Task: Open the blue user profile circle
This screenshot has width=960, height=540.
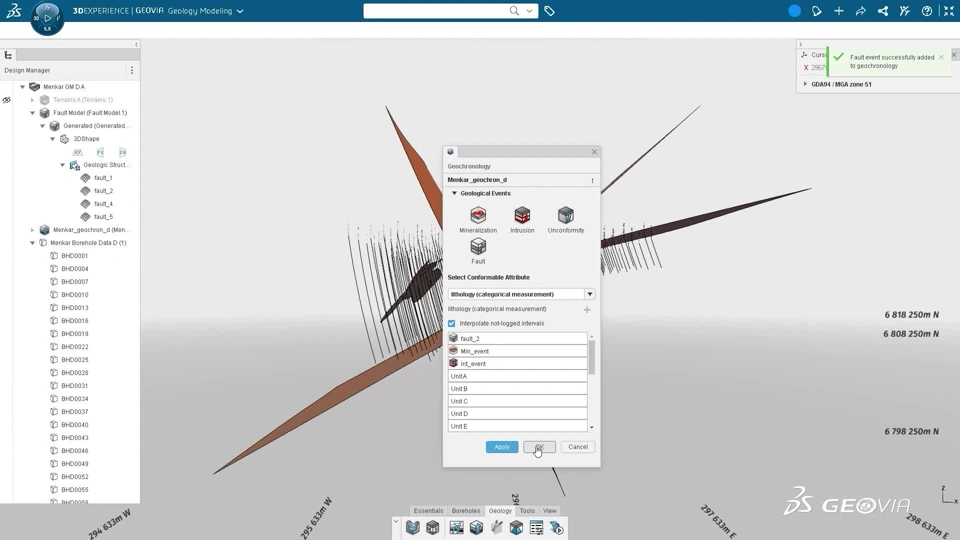Action: 794,11
